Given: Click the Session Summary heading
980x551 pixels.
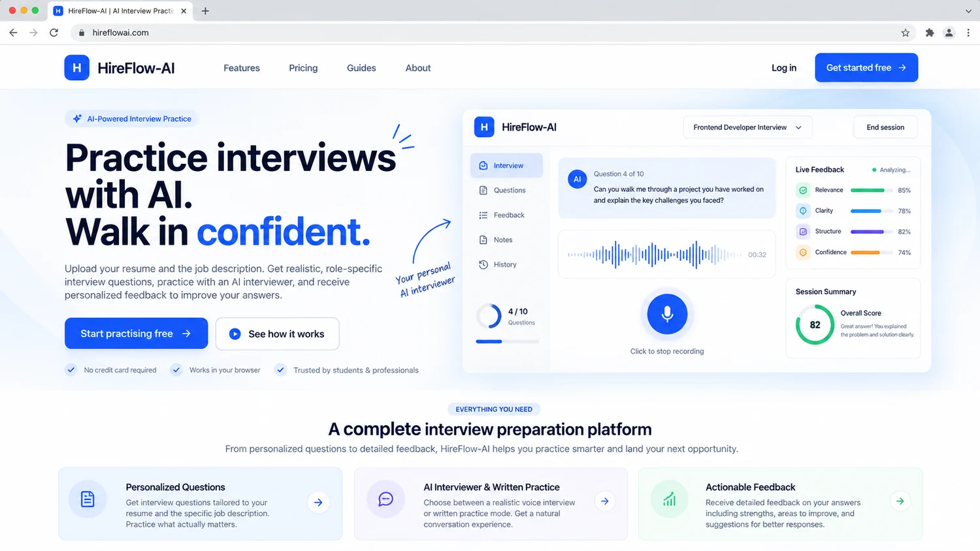Looking at the screenshot, I should pyautogui.click(x=825, y=292).
